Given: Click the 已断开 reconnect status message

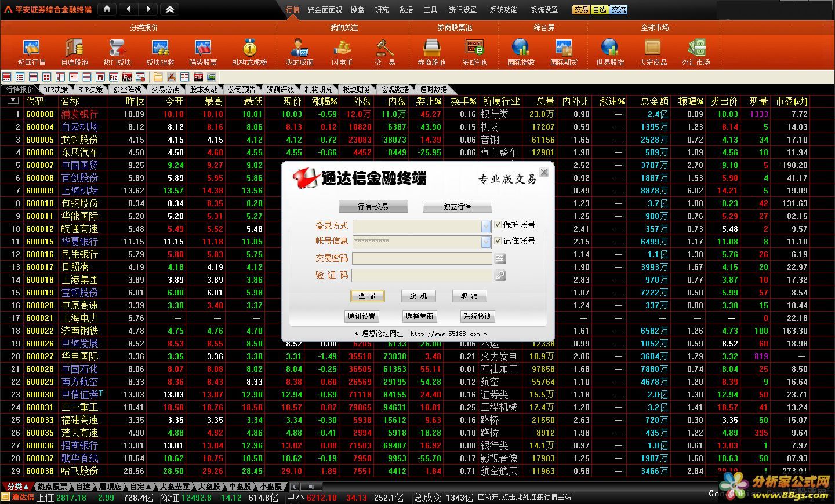Looking at the screenshot, I should click(524, 497).
